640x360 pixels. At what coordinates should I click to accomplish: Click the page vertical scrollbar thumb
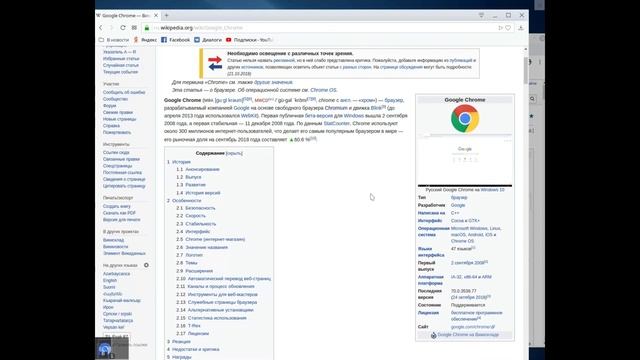pyautogui.click(x=526, y=70)
